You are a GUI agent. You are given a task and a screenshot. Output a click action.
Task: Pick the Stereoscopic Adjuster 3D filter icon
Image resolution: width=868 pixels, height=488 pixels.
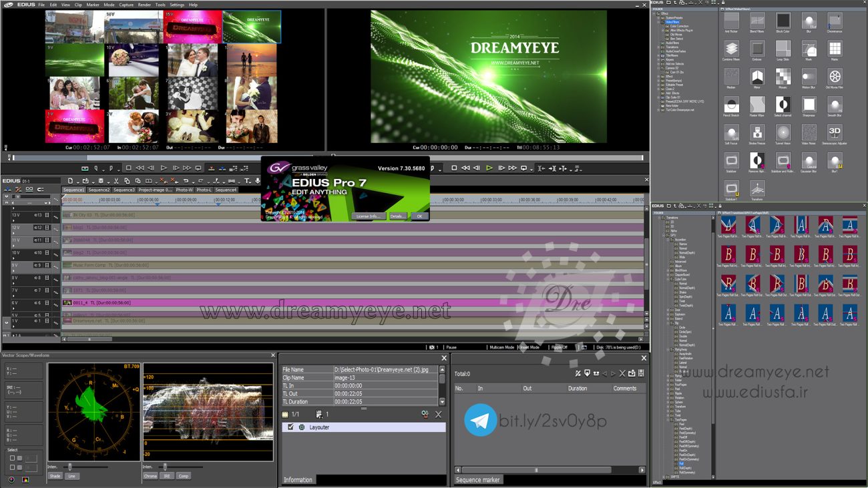[x=835, y=132]
